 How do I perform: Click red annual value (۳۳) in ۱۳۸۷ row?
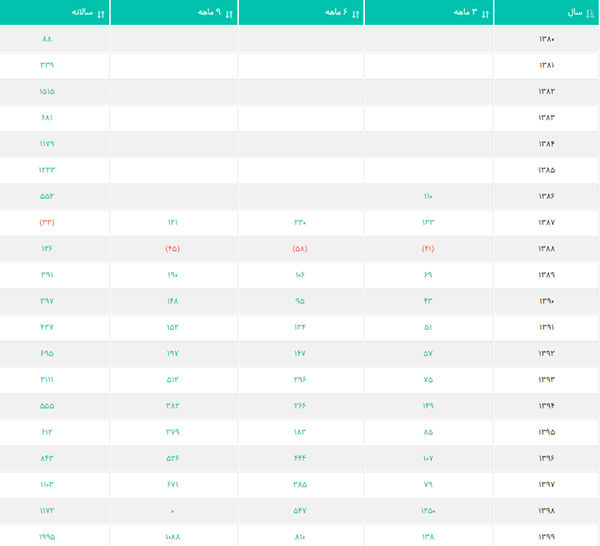[47, 222]
